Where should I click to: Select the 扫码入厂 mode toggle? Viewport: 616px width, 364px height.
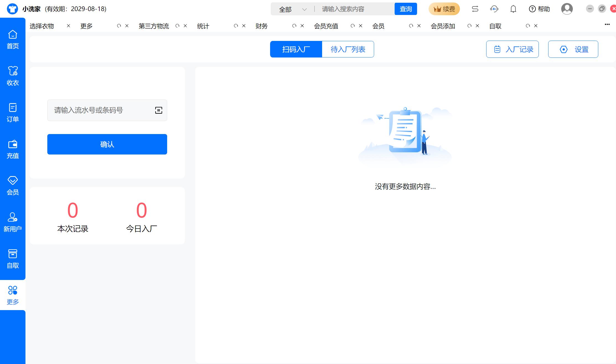click(296, 49)
